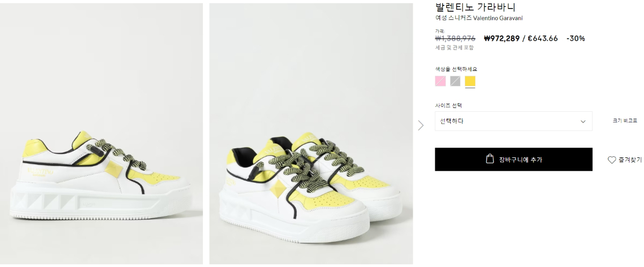Open the angled front-view sneaker photo

(x=310, y=134)
